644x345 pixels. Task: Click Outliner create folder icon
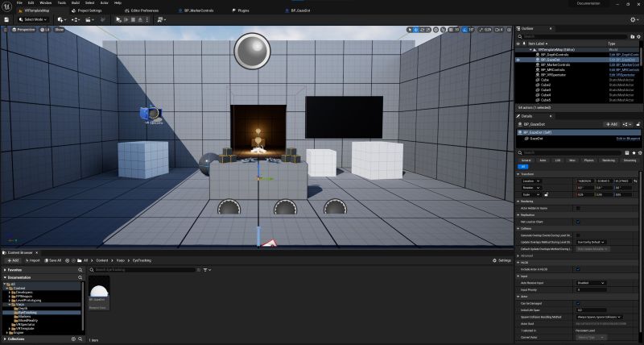click(x=633, y=36)
